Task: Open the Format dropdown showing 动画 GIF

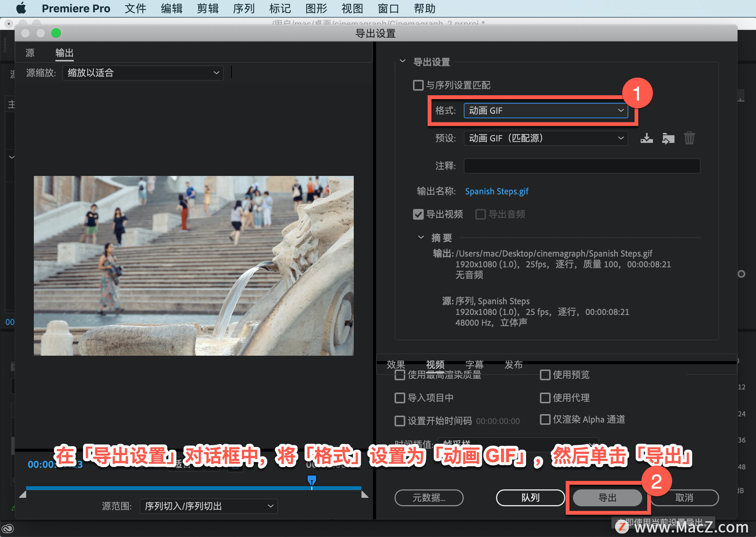Action: click(x=546, y=111)
